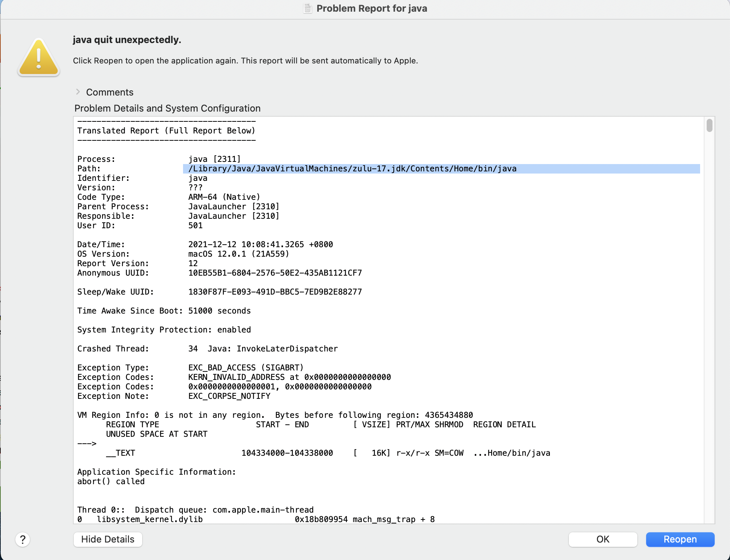Open help via the question mark button
The image size is (730, 560).
coord(23,540)
